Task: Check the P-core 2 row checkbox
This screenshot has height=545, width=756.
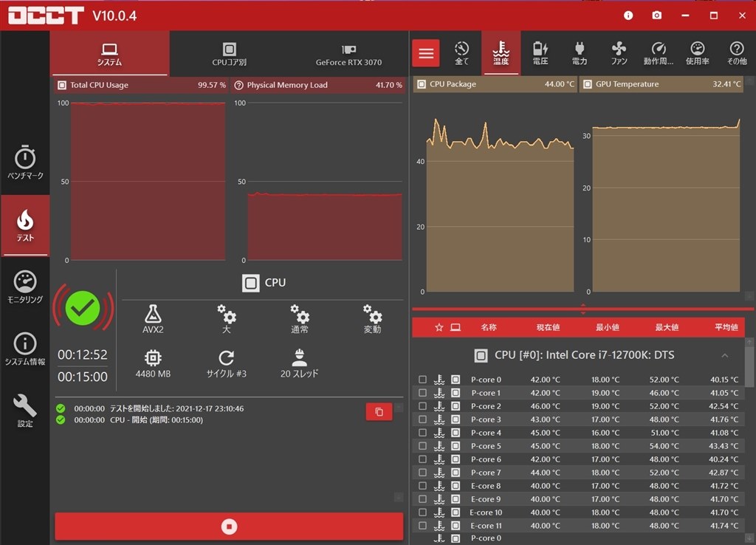Action: tap(422, 406)
